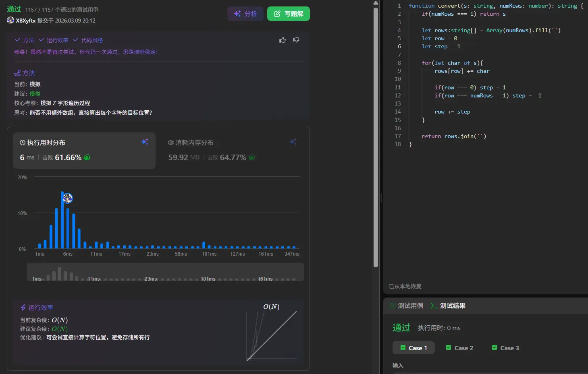
Task: Click avatar marker on the histogram bar
Action: click(68, 198)
